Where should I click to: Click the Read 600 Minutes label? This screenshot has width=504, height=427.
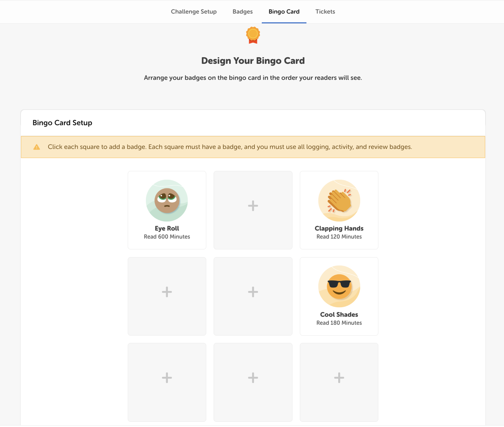point(166,237)
